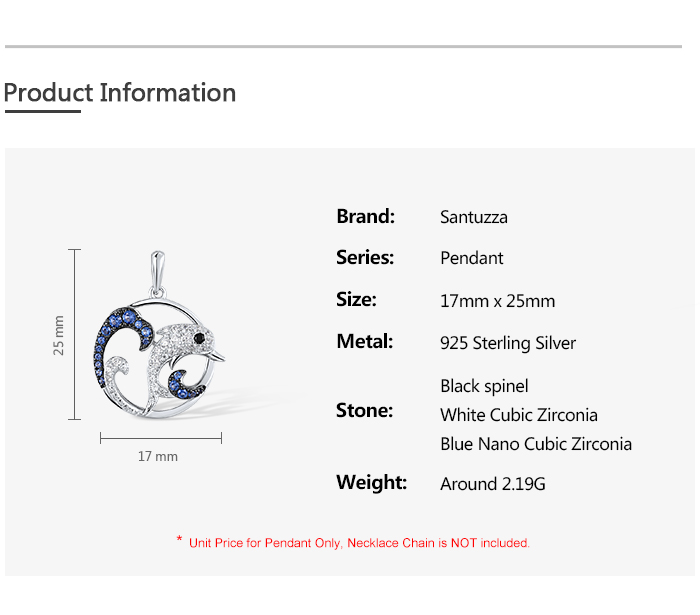Select the White Cubic Zirconia entry
Image resolution: width=700 pixels, height=615 pixels.
[519, 415]
